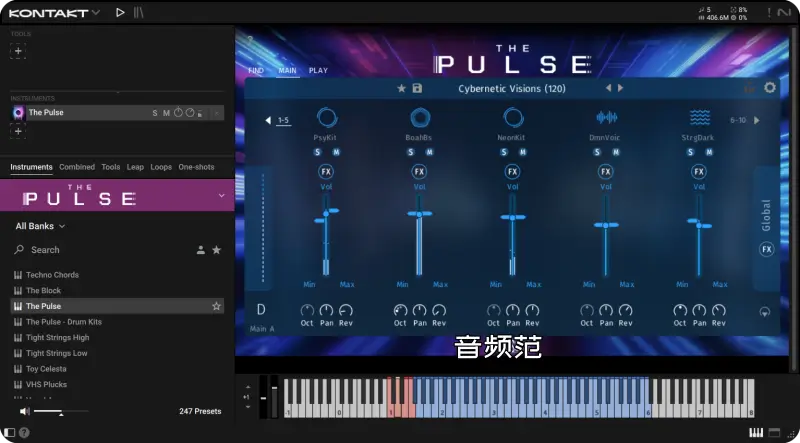The height and width of the screenshot is (443, 800).
Task: Mute The Pulse instrument in rack
Action: coord(165,113)
